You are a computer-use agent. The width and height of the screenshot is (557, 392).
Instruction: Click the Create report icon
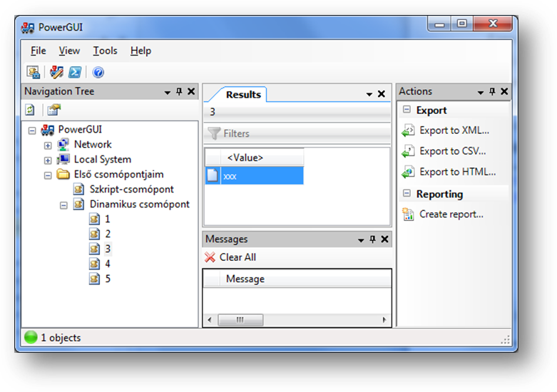(x=408, y=215)
